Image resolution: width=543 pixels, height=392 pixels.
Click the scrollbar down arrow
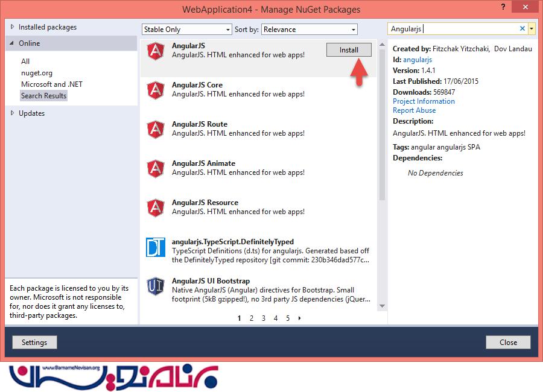(x=382, y=306)
